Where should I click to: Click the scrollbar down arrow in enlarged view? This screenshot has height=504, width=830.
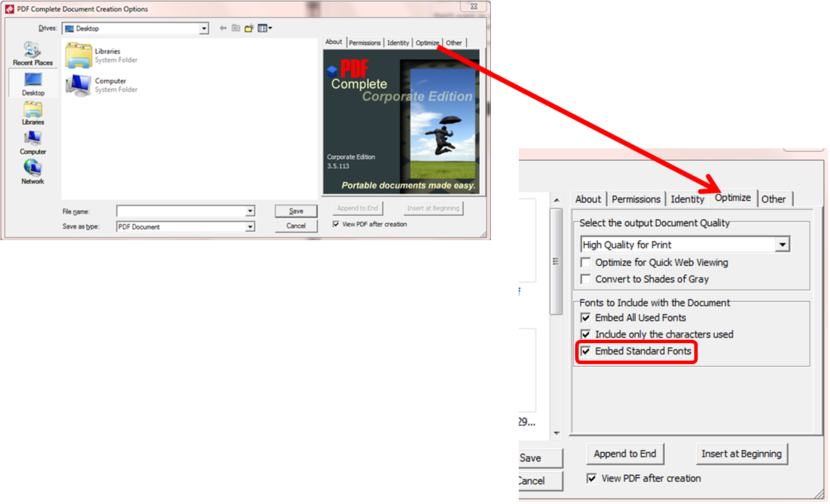(x=556, y=433)
